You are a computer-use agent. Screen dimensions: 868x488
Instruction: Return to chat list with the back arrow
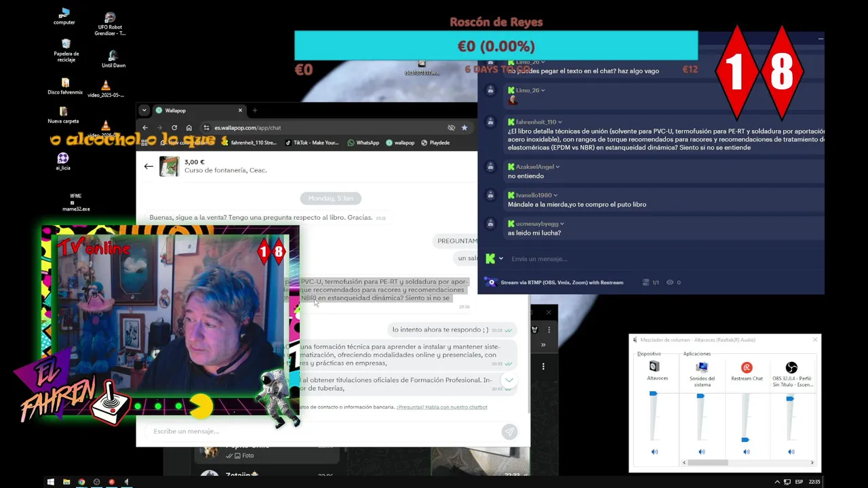(149, 166)
